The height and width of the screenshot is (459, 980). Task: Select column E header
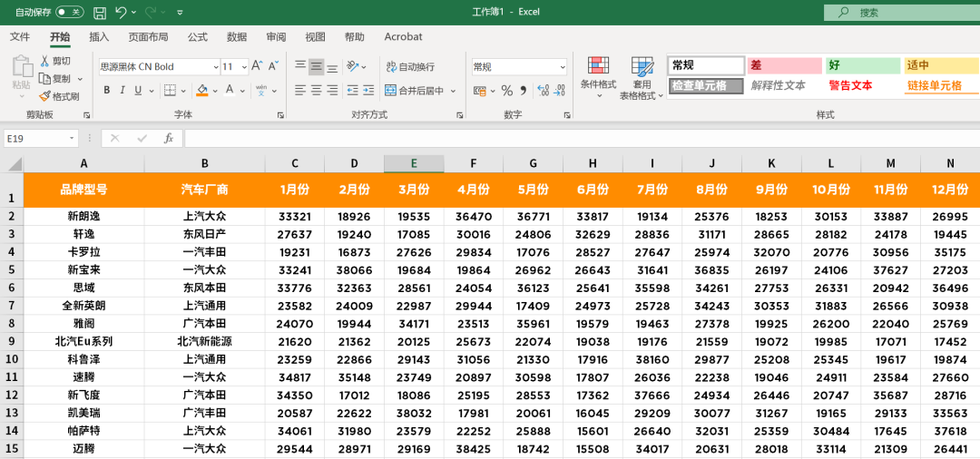(414, 163)
